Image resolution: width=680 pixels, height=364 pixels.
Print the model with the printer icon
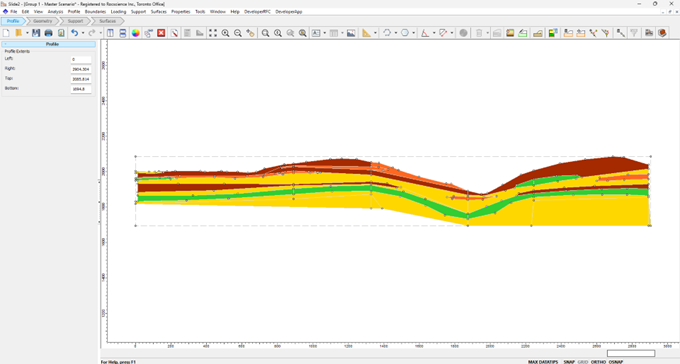pos(49,33)
